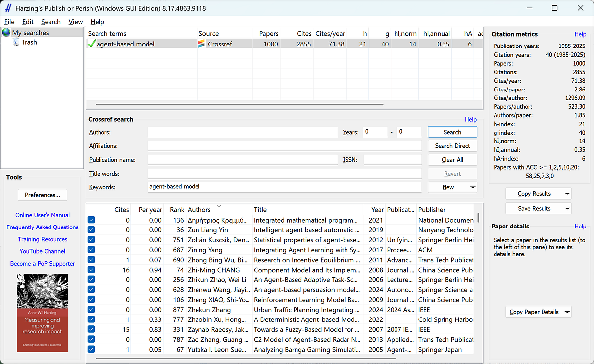
Task: Toggle checkbox for Zhi-Ming CHANG paper
Action: click(91, 270)
